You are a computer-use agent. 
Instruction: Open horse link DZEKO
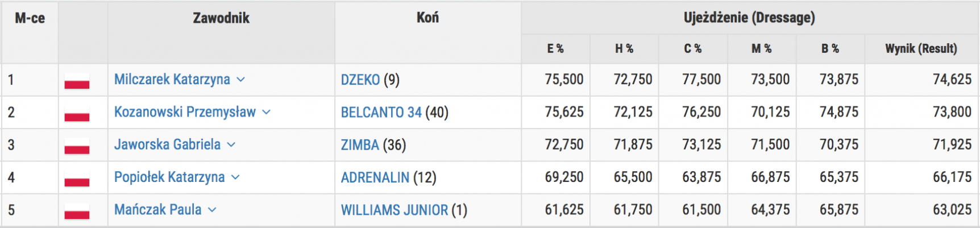[x=360, y=80]
